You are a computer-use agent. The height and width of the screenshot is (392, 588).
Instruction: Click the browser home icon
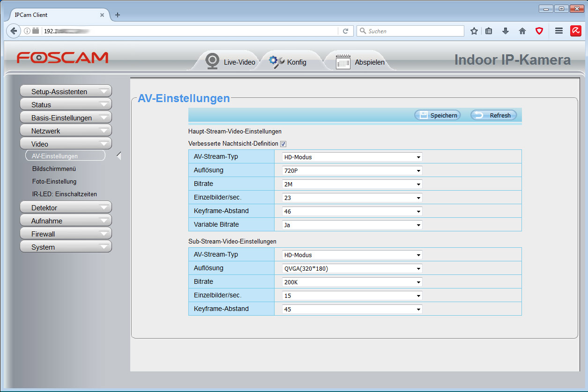pos(522,31)
